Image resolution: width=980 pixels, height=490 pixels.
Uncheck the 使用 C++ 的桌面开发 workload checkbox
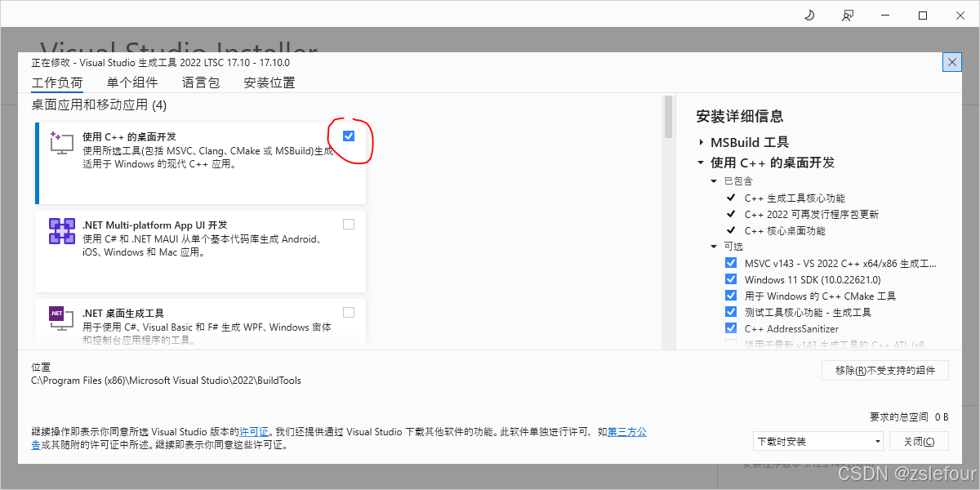coord(349,136)
